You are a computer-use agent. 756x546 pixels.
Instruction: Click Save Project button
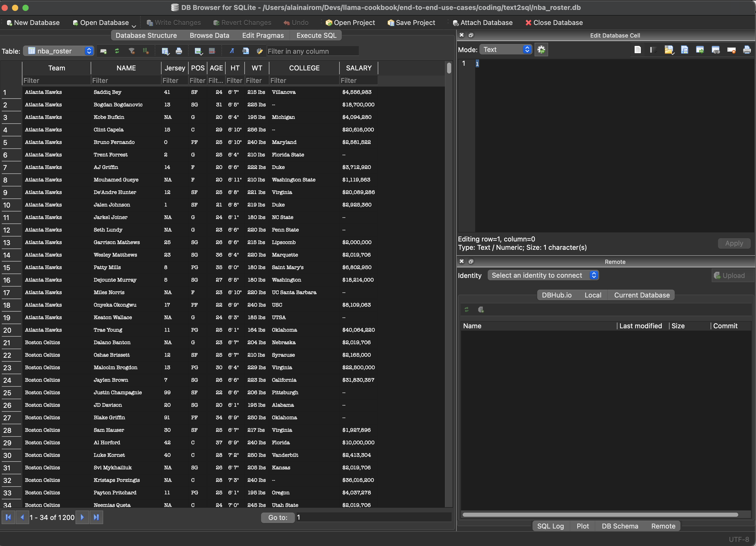pyautogui.click(x=411, y=23)
